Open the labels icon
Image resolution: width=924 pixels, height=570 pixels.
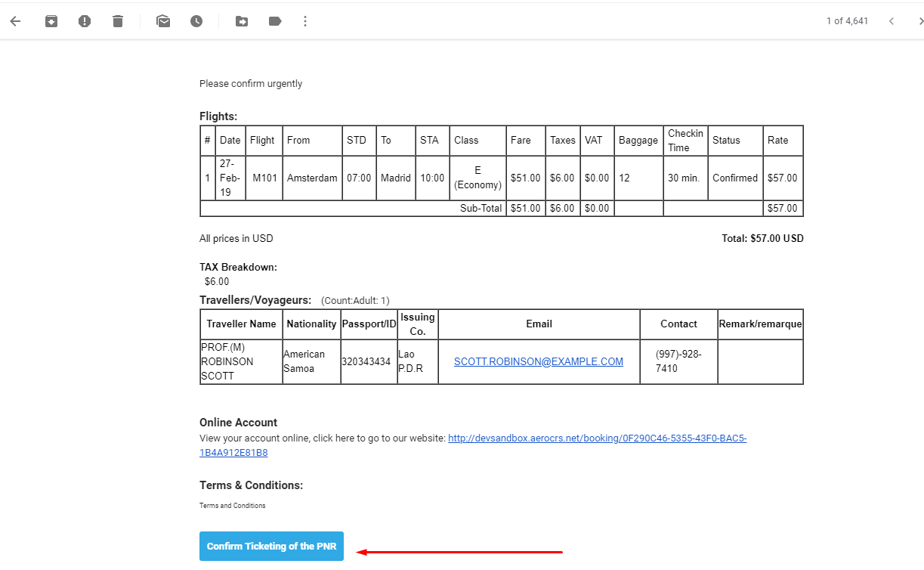point(275,21)
